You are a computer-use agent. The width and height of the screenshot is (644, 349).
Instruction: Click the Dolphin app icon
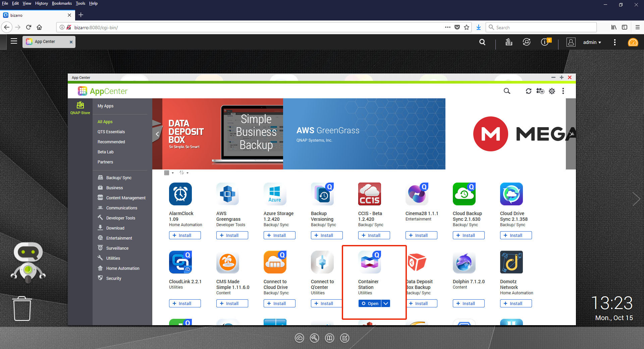(x=464, y=262)
